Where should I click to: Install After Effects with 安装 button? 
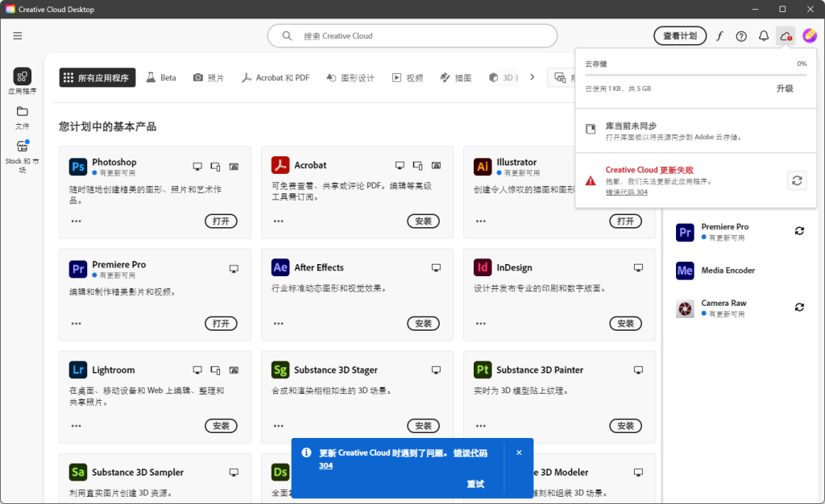[x=423, y=324]
